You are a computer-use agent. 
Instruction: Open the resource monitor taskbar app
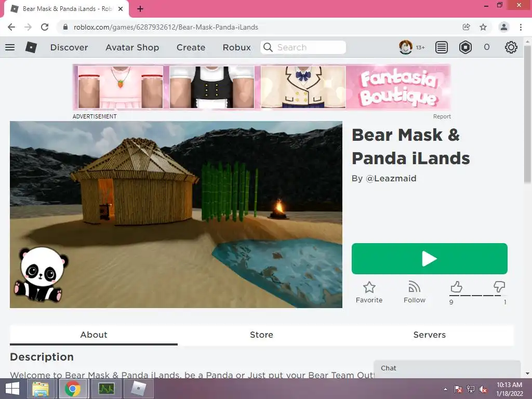107,389
